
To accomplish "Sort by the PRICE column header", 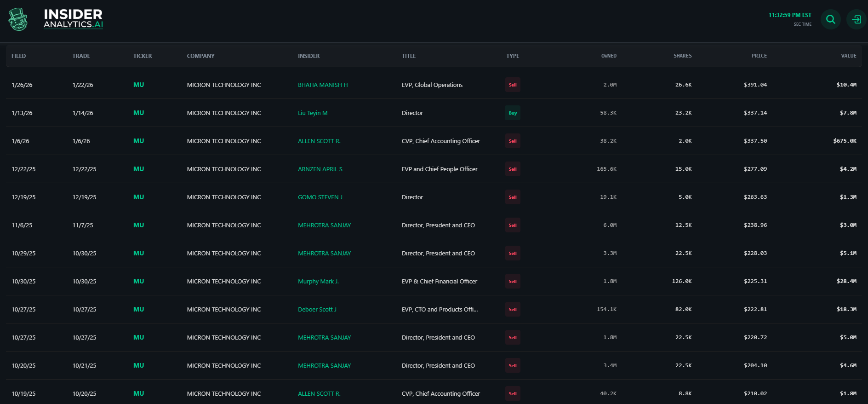I will [759, 56].
